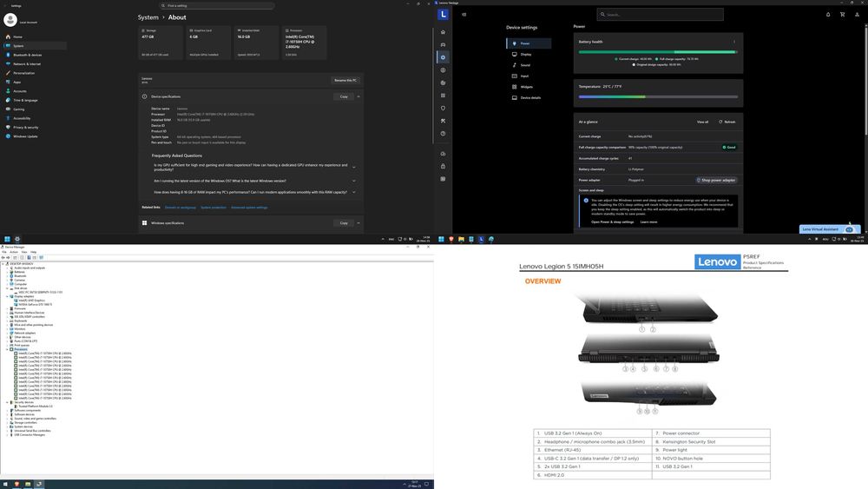Open the shopping cart in Lenovo Vantage
Screen dimensions: 868x489
tap(843, 15)
